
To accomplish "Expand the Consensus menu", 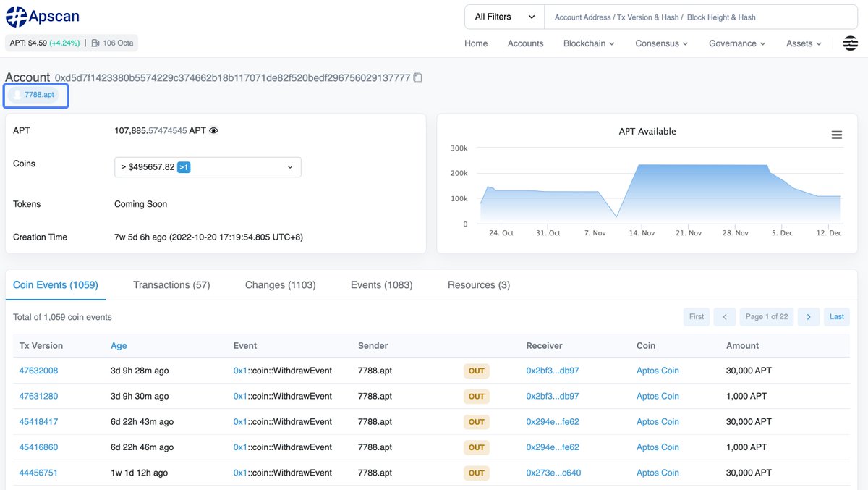I will click(662, 43).
